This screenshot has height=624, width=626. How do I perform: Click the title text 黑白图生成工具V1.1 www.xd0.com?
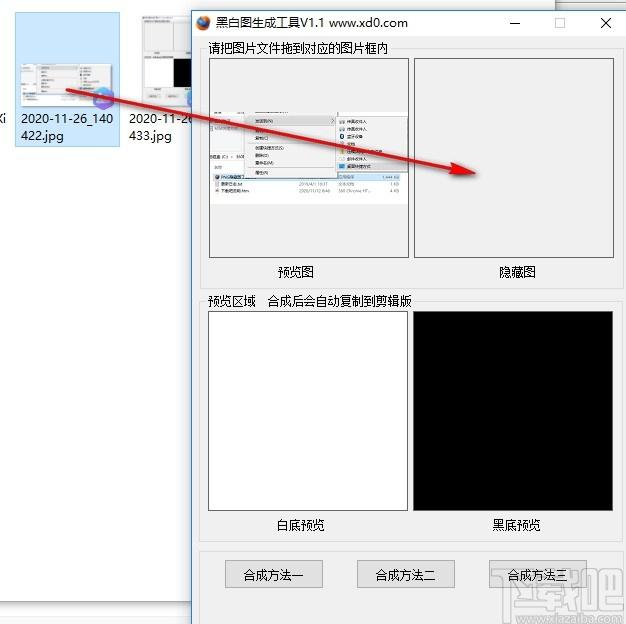tap(312, 23)
